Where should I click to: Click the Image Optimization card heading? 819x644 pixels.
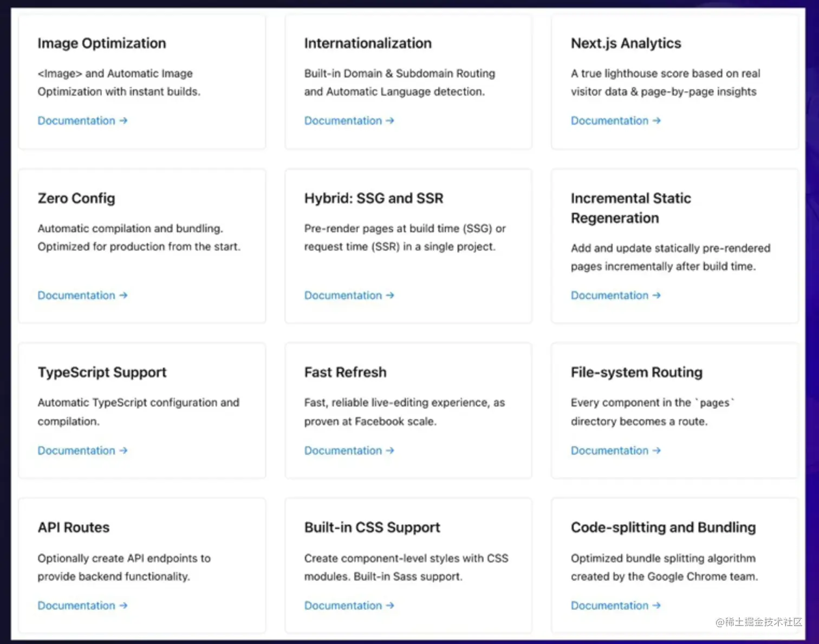pyautogui.click(x=102, y=43)
